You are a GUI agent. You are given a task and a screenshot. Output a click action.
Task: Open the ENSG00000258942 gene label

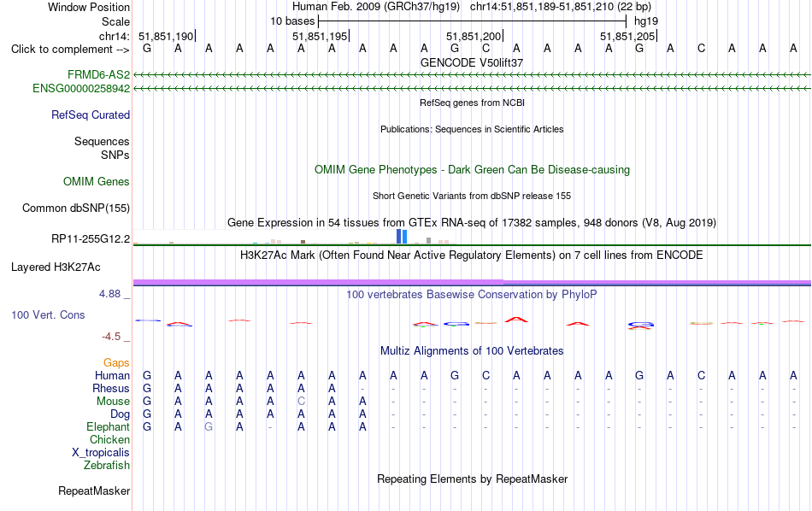(81, 89)
